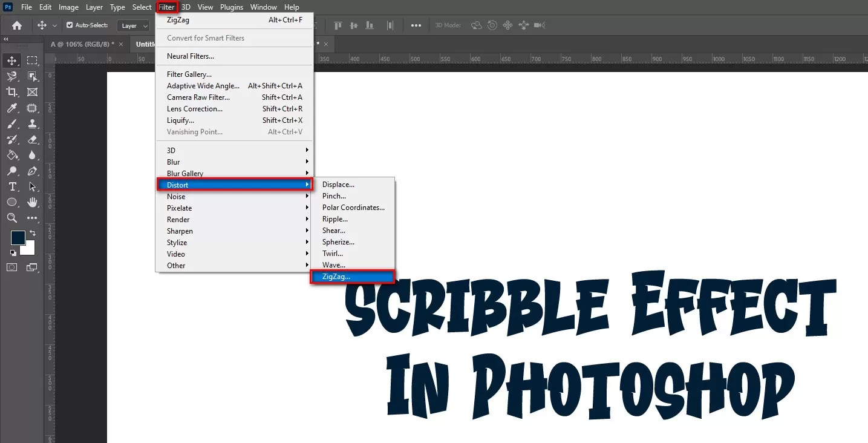The height and width of the screenshot is (443, 868).
Task: Select the Clone Stamp tool
Action: point(32,123)
